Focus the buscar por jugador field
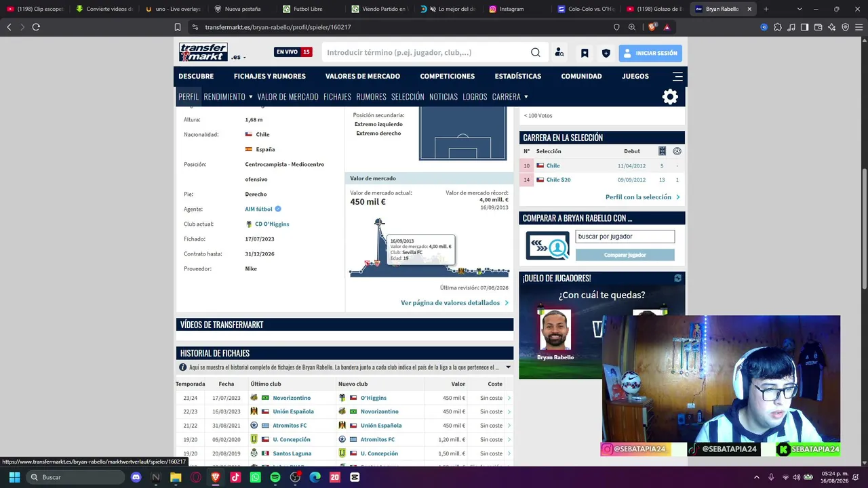868x488 pixels. 625,237
